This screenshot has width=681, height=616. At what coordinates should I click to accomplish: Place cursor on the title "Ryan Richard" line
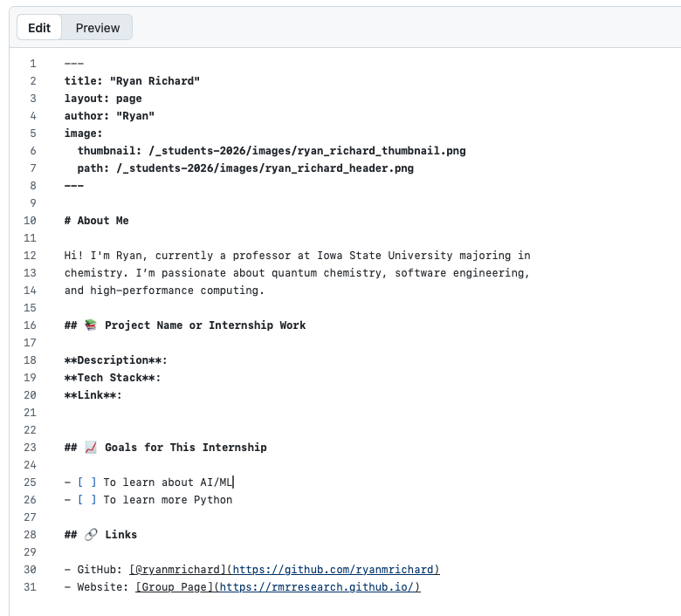[132, 81]
